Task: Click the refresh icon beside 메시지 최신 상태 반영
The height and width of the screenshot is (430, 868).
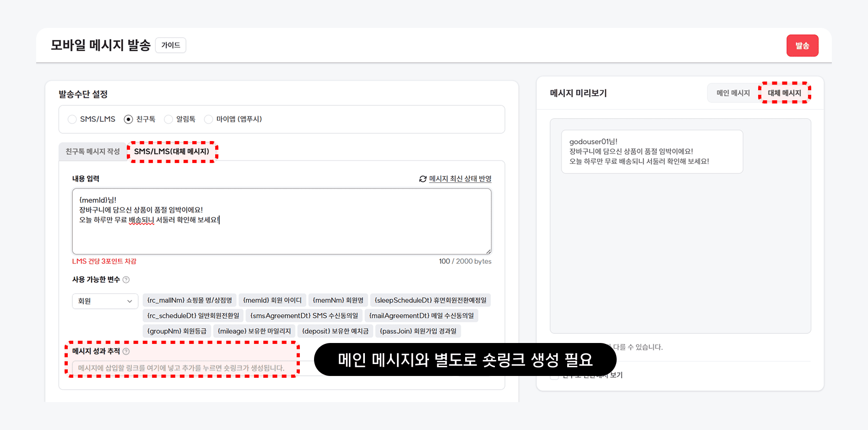Action: (423, 179)
